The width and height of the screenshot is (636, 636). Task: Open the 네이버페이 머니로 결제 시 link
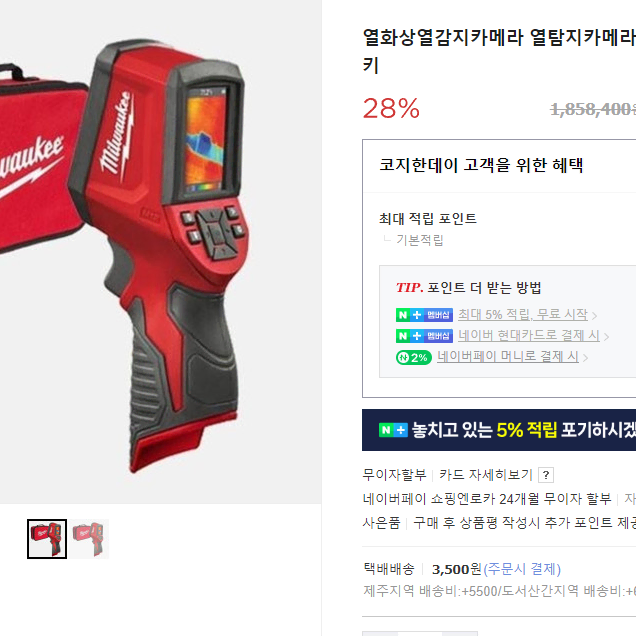507,357
